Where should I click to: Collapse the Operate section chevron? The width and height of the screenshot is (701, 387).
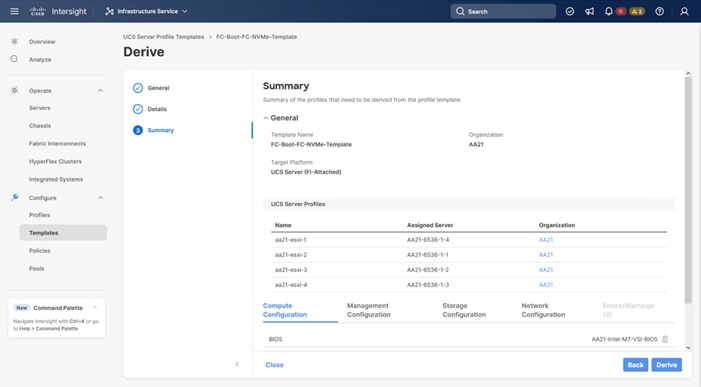click(x=101, y=91)
